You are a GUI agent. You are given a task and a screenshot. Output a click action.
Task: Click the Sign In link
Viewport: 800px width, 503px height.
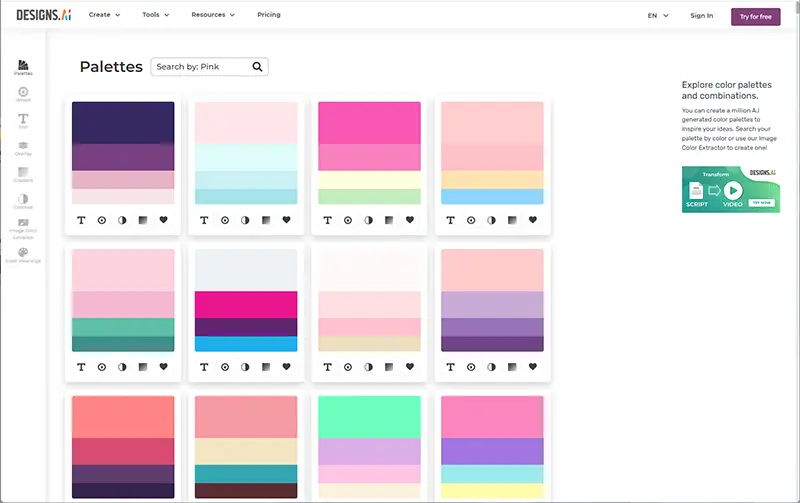(702, 15)
